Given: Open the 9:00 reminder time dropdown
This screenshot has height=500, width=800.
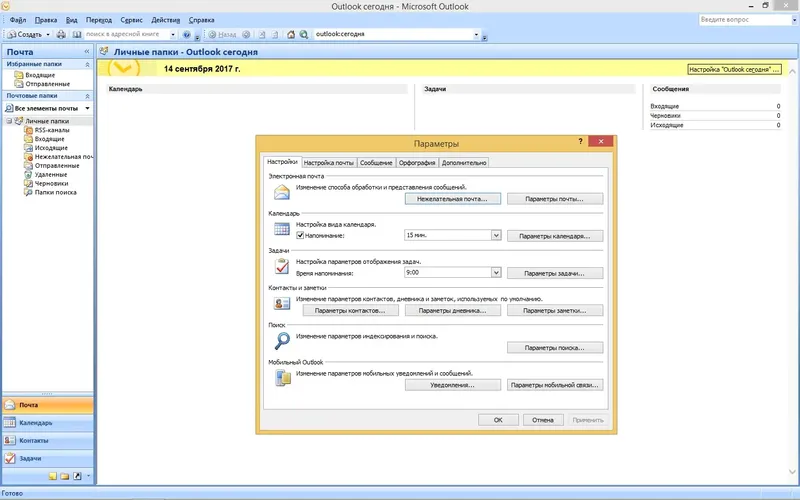Looking at the screenshot, I should (x=495, y=272).
